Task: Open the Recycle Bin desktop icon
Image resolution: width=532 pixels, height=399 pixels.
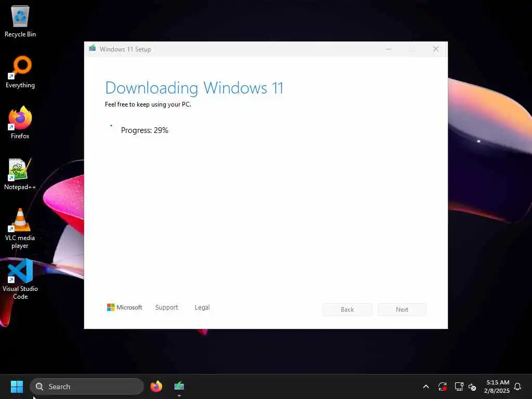Action: coord(20,21)
